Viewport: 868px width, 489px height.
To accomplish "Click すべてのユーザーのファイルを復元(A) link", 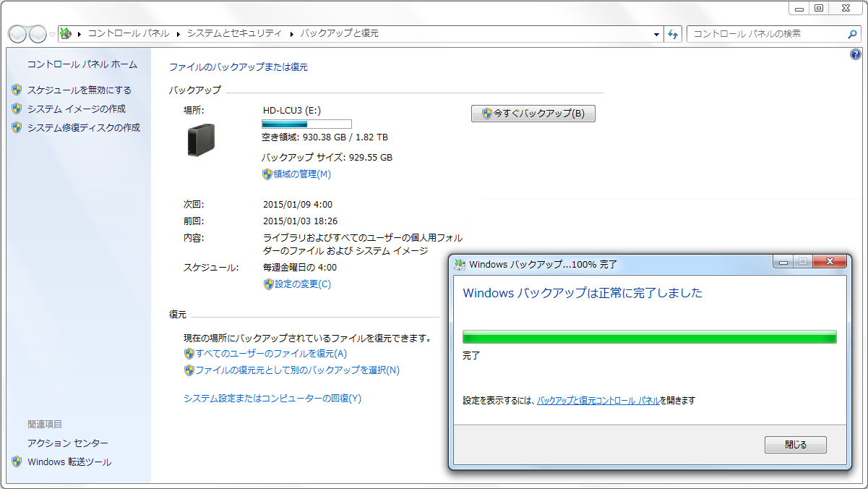I will pyautogui.click(x=271, y=354).
